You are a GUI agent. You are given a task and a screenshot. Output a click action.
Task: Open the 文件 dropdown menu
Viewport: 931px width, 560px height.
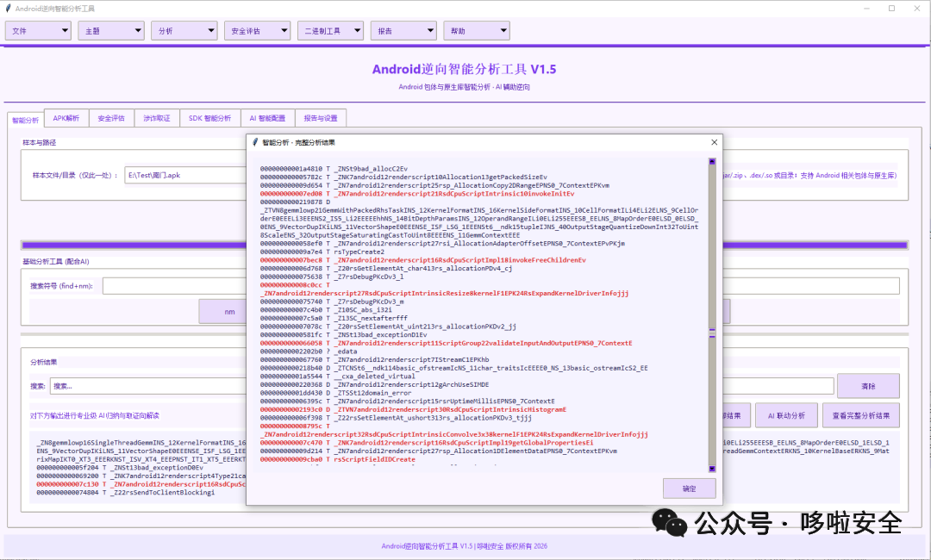point(38,31)
